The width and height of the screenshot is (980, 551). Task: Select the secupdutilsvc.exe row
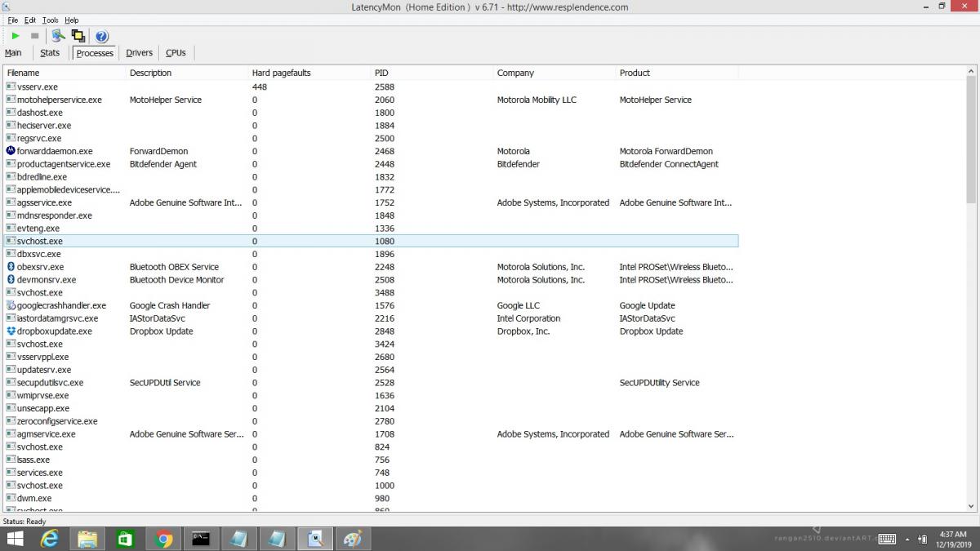[371, 383]
